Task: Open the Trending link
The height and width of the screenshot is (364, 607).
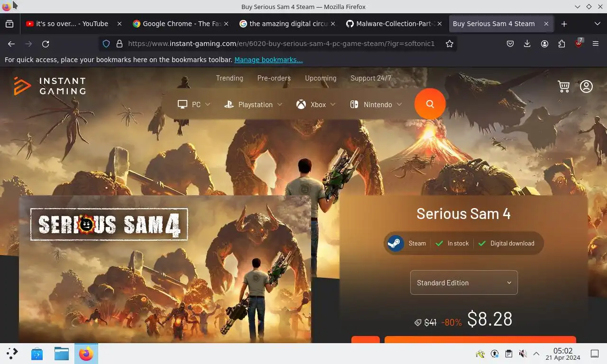Action: click(230, 78)
